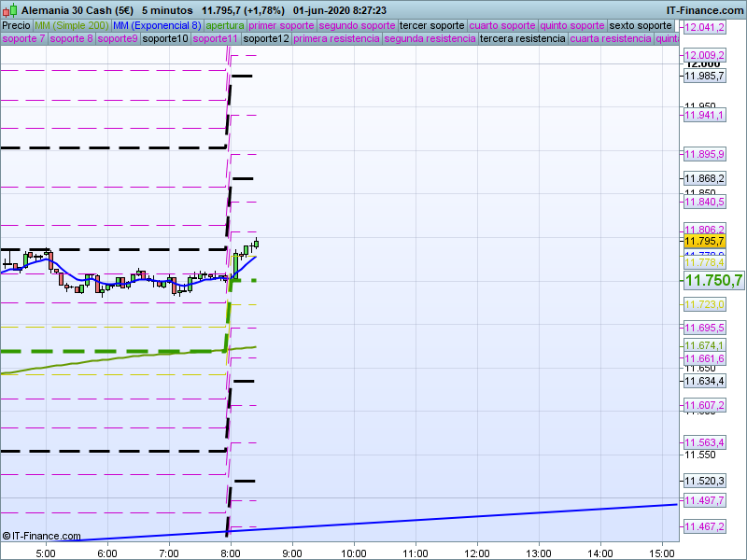747x560 pixels.
Task: Open the primera resistencia label
Action: (336, 39)
